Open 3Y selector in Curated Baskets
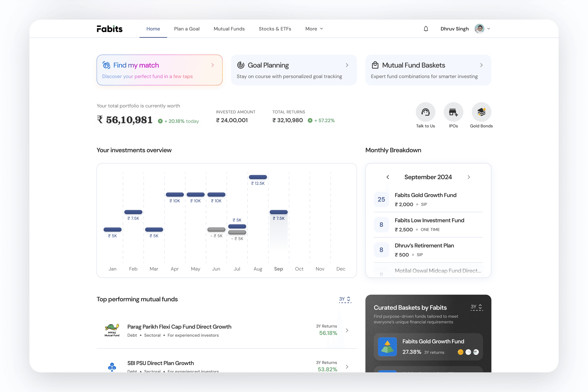Viewport: 588px width, 392px height. [476, 307]
